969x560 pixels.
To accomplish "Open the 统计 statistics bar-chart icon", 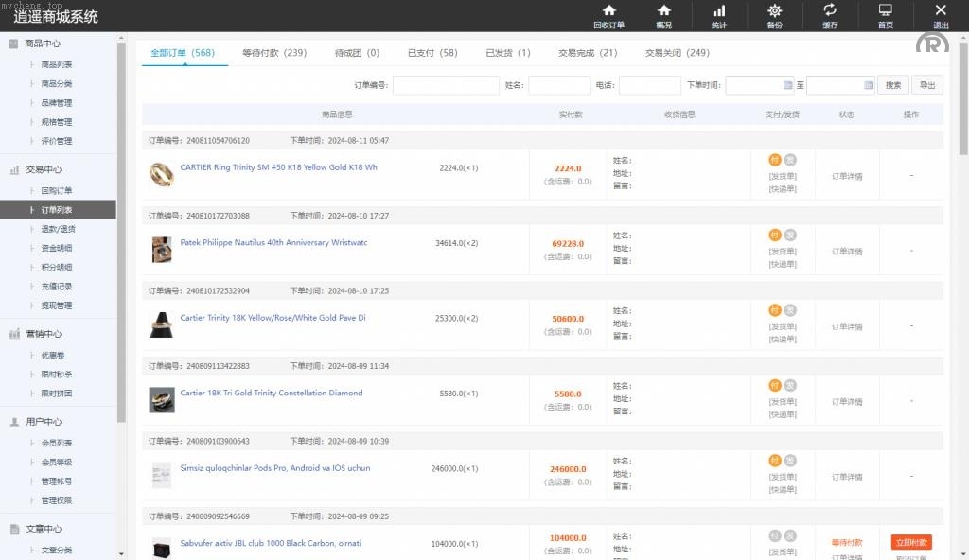I will click(719, 11).
